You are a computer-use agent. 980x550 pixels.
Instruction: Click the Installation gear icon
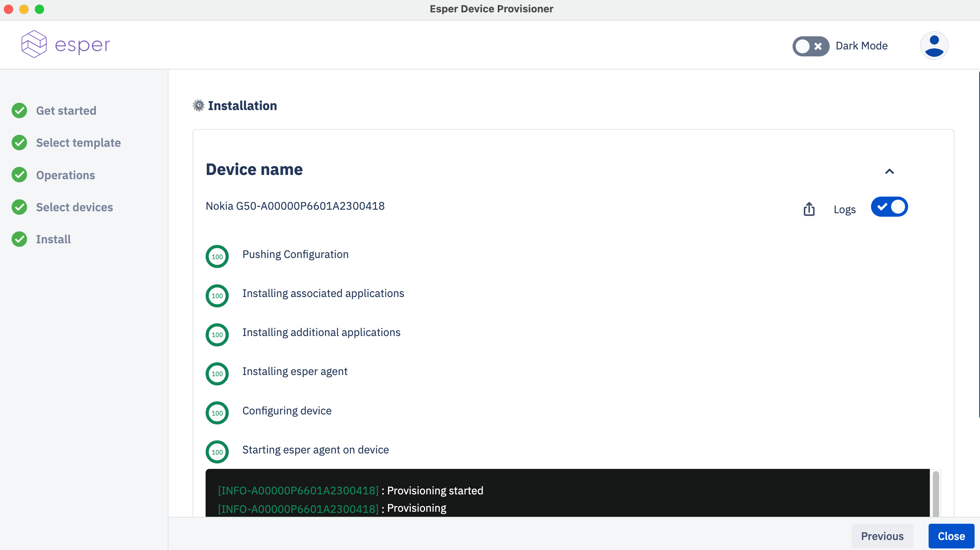[198, 105]
